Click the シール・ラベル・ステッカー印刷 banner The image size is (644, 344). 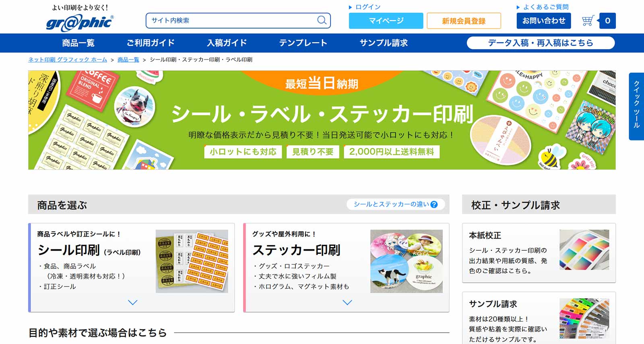click(x=322, y=120)
